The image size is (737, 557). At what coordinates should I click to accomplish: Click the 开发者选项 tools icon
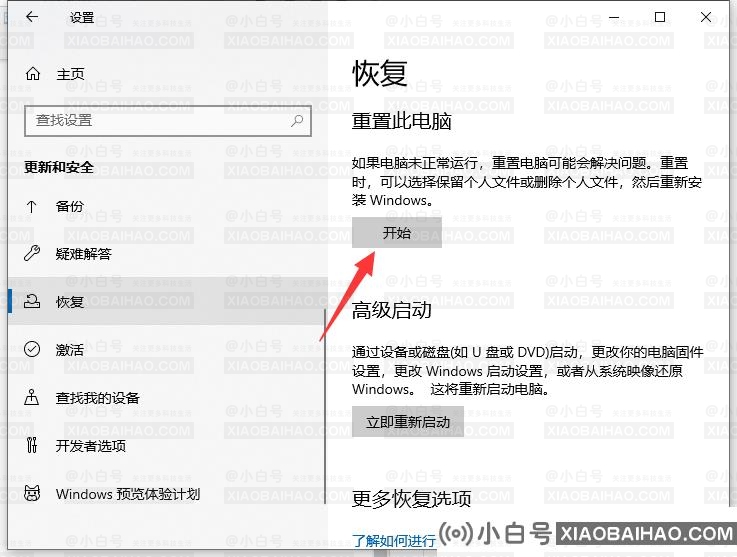point(31,445)
